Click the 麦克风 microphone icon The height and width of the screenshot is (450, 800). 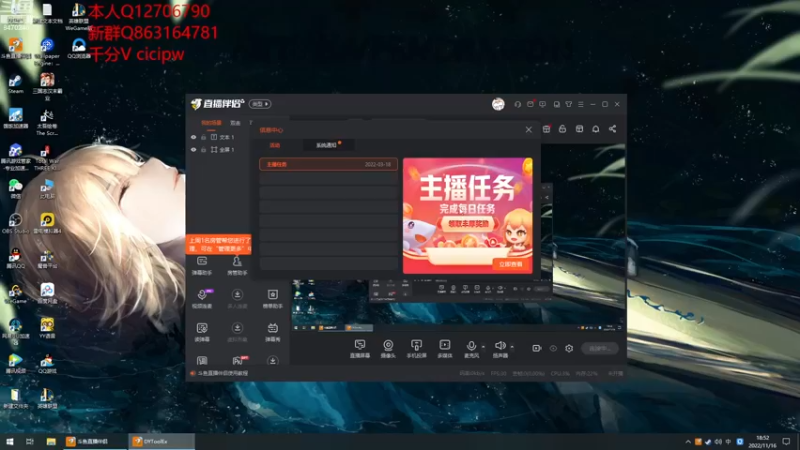pos(471,347)
